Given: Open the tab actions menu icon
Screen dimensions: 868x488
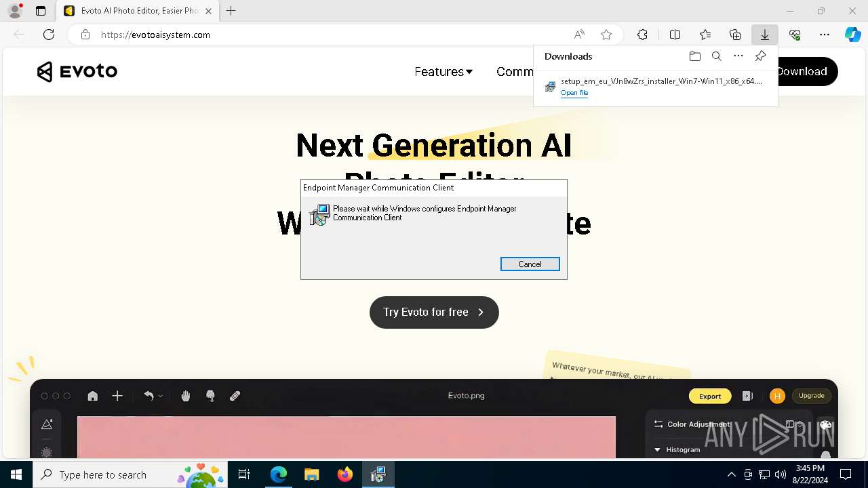Looking at the screenshot, I should point(41,11).
